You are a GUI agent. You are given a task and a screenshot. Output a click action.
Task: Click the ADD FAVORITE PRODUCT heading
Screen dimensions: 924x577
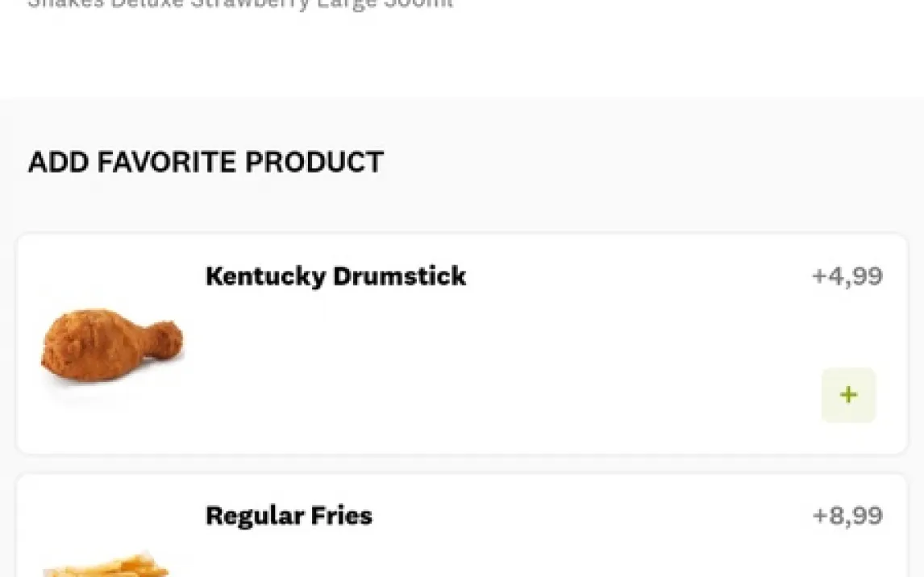[x=206, y=162]
